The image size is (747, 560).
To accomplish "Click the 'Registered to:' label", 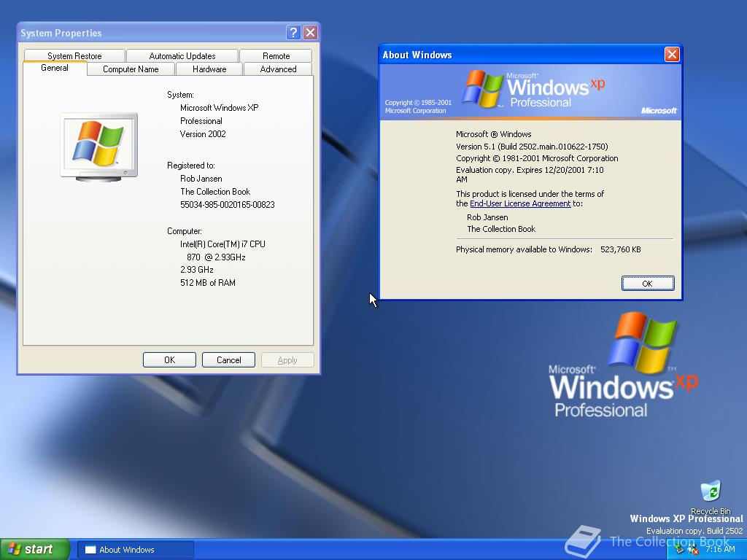I will tap(191, 166).
